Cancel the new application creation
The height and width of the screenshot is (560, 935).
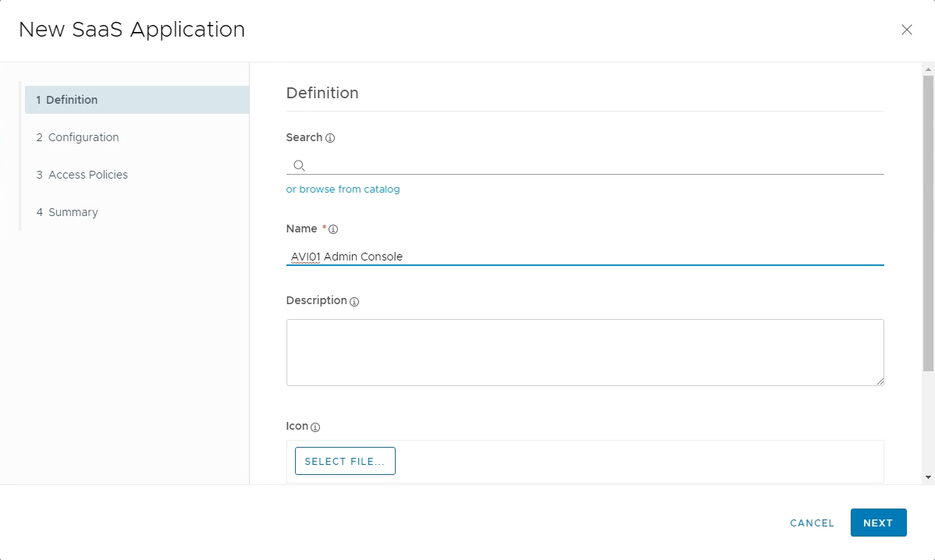pyautogui.click(x=812, y=523)
